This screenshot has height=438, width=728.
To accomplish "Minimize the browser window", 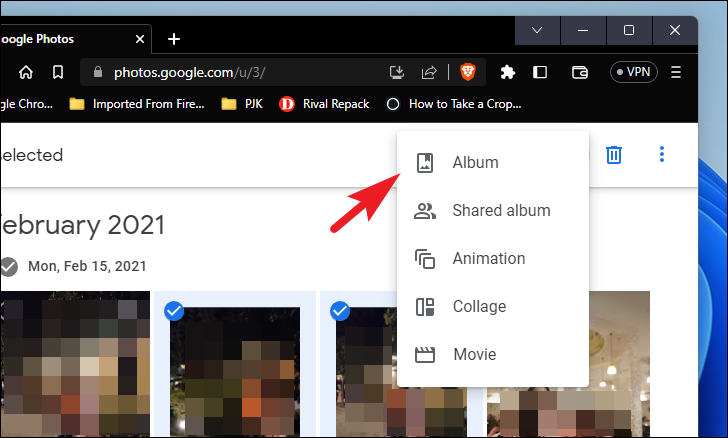I will (x=583, y=30).
